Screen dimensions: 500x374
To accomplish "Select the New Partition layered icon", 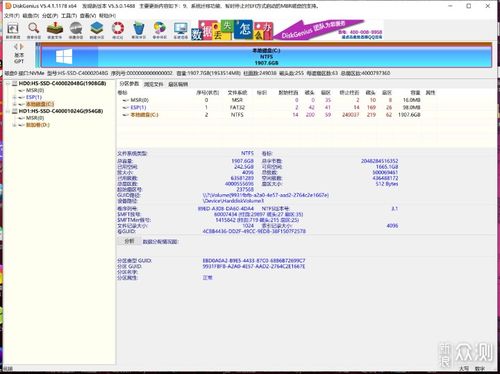I will click(x=97, y=31).
